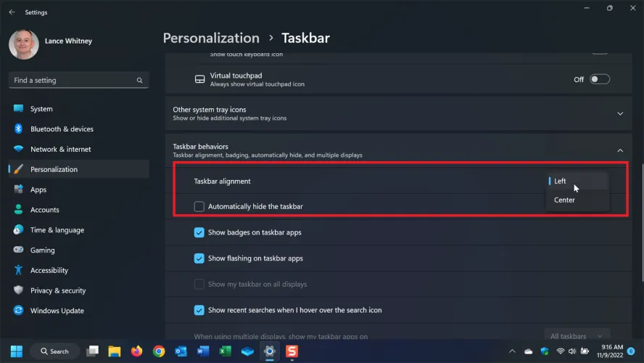644x363 pixels.
Task: Open Google Chrome from the taskbar
Action: click(x=159, y=351)
